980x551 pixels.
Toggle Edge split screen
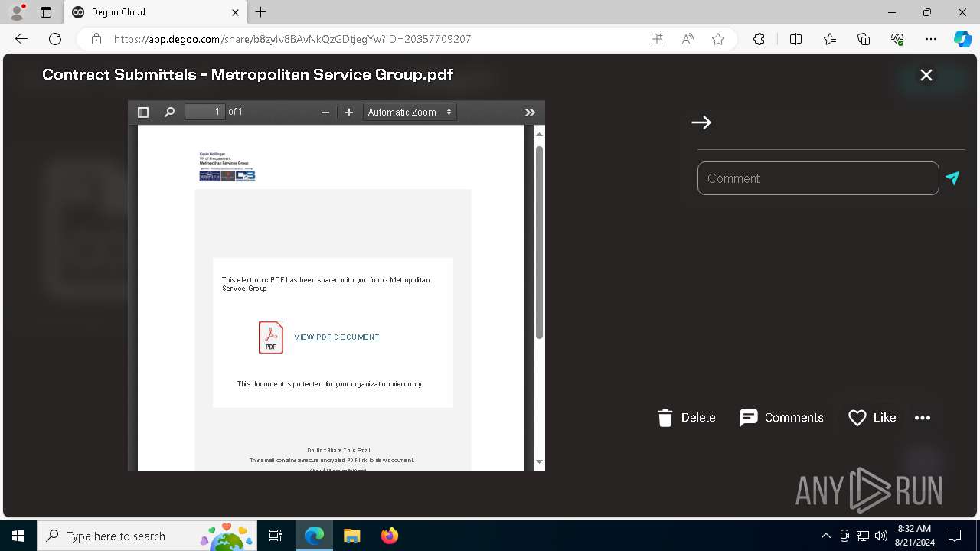point(795,39)
